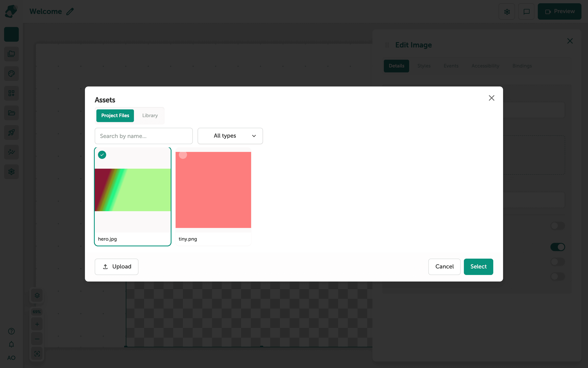The height and width of the screenshot is (368, 588).
Task: Open the Styles tab in Edit Image
Action: coord(424,66)
